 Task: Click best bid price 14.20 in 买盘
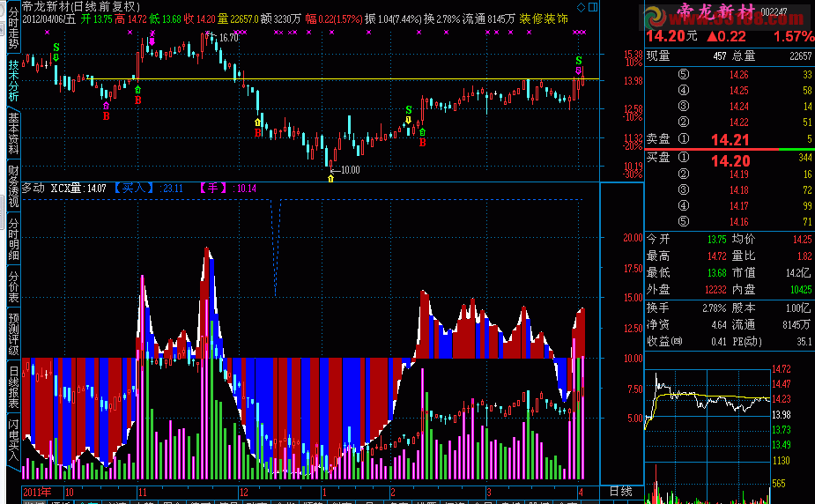730,161
